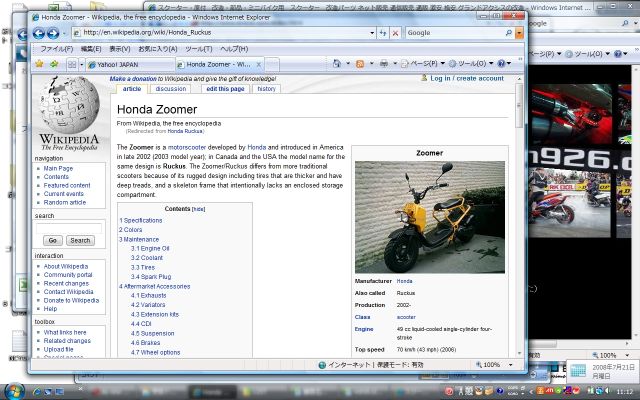This screenshot has width=640, height=400.
Task: Click the orange RSS feeds icon
Action: click(x=360, y=64)
